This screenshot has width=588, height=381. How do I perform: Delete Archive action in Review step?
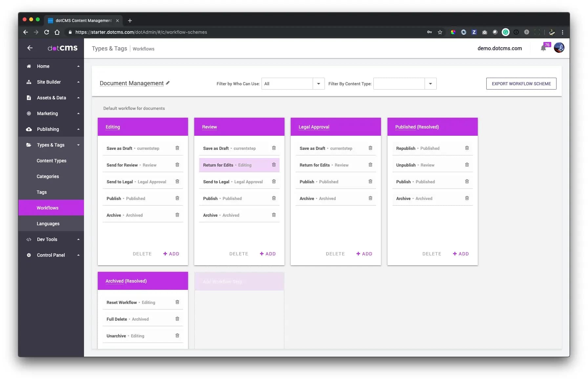click(274, 215)
